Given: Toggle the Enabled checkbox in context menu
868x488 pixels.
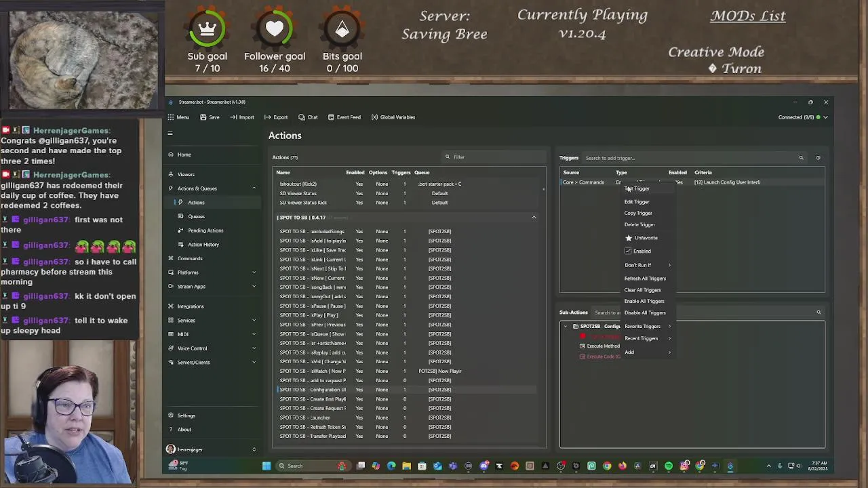Looking at the screenshot, I should coord(628,251).
